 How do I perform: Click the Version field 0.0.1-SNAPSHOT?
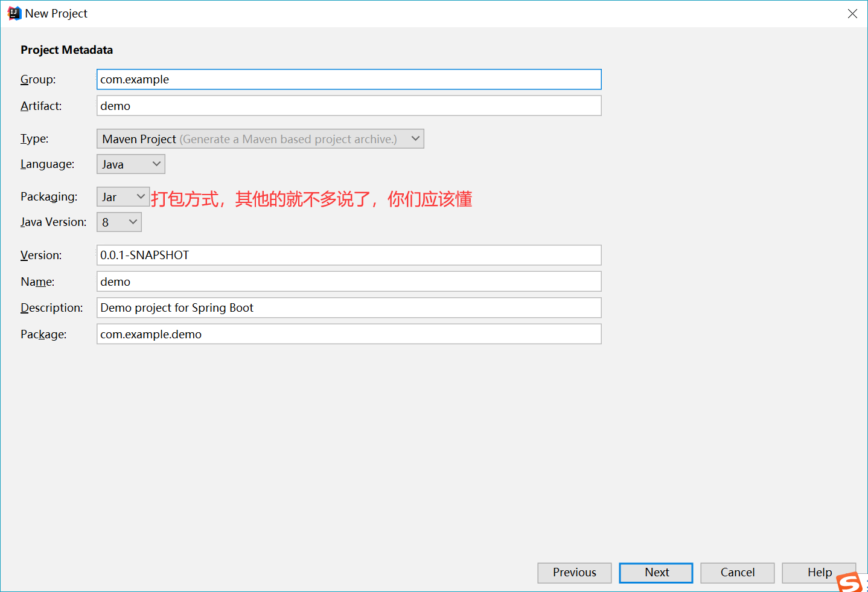pyautogui.click(x=349, y=255)
